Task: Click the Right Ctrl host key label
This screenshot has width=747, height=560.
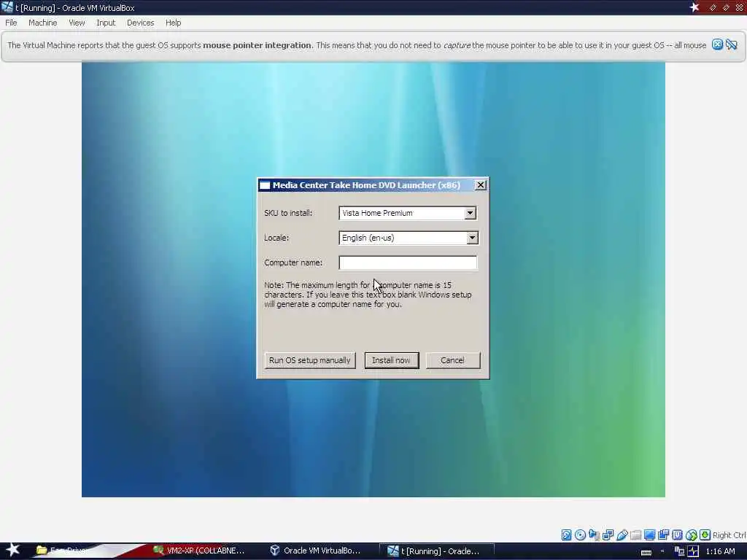Action: pos(729,534)
